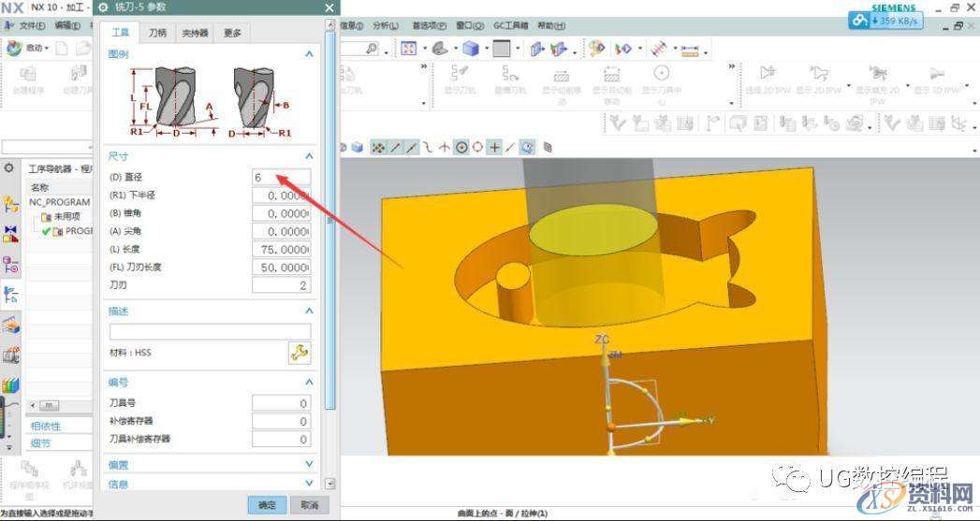980x521 pixels.
Task: Open the navigator settings gear icon
Action: (9, 168)
